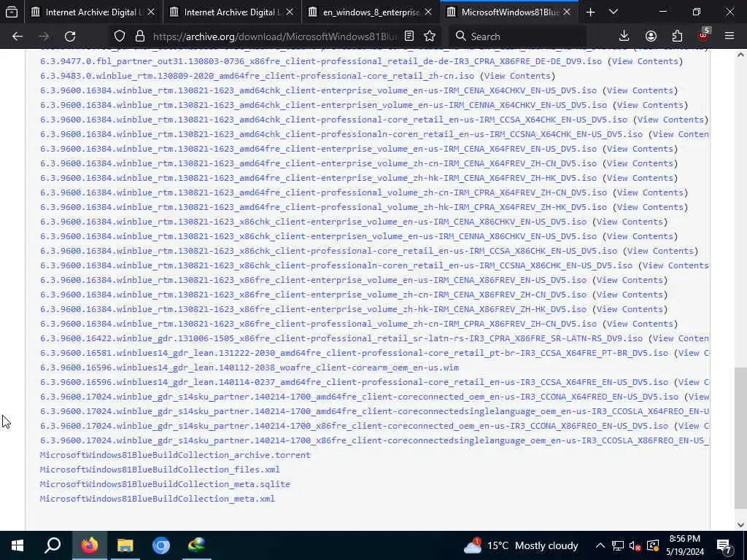View Contents of amd64fre professional zh-hk iso
This screenshot has width=747, height=560.
(650, 207)
